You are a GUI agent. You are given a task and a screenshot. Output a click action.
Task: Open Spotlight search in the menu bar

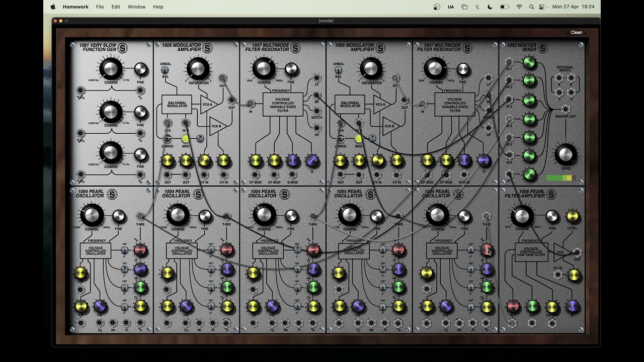pyautogui.click(x=531, y=7)
